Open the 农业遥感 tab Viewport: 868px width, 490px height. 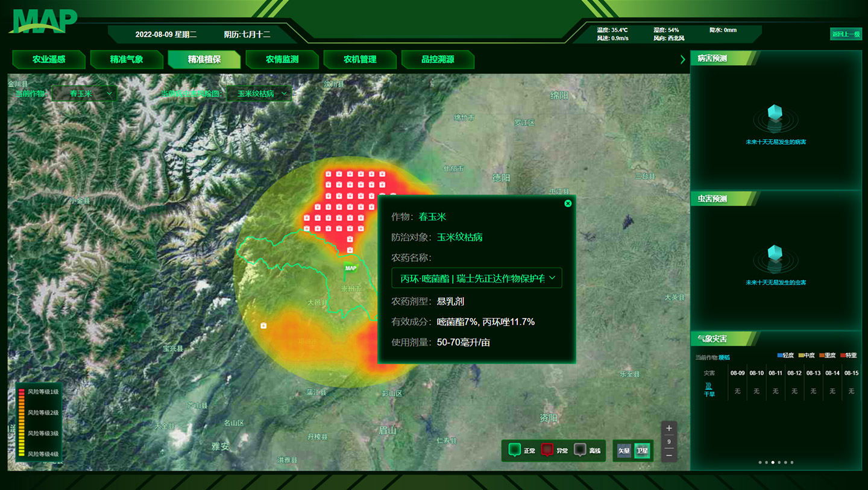coord(49,59)
